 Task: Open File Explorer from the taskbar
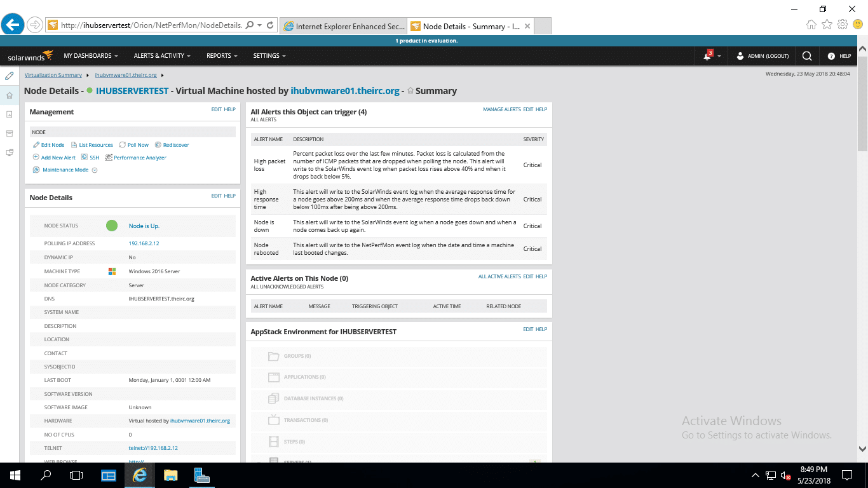point(170,475)
